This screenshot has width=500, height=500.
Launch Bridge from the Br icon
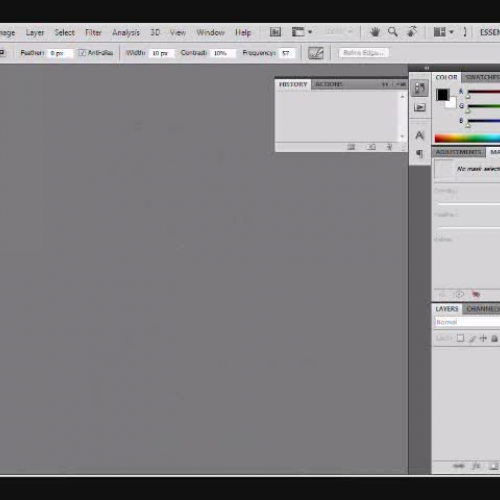tap(275, 32)
